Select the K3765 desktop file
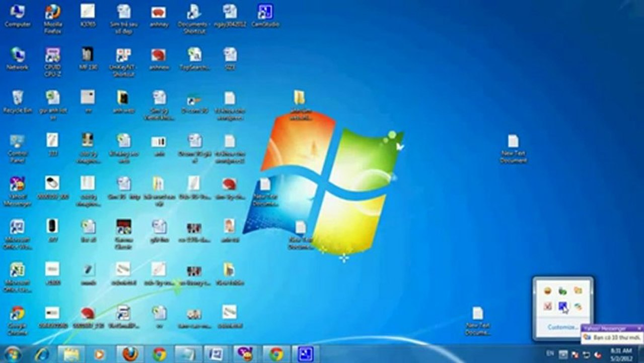644x363 pixels. [88, 15]
